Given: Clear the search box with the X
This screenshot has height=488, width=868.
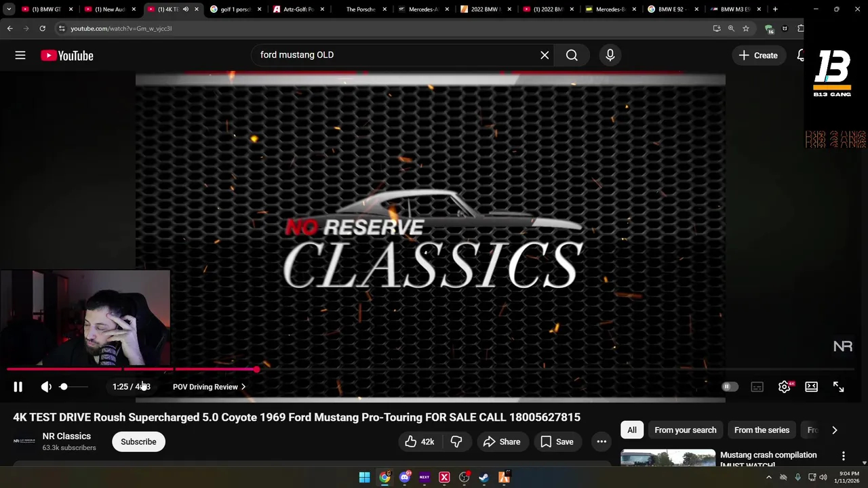Looking at the screenshot, I should [x=545, y=55].
